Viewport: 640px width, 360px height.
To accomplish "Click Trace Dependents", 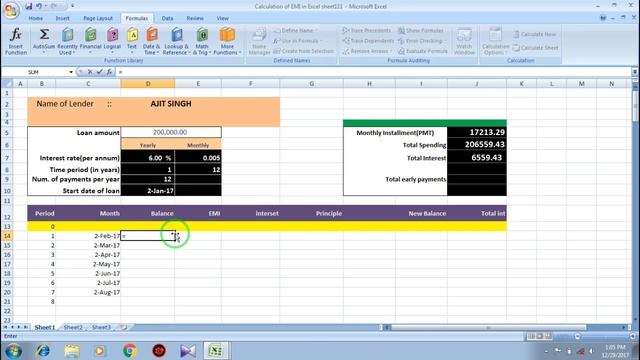I will tap(368, 41).
